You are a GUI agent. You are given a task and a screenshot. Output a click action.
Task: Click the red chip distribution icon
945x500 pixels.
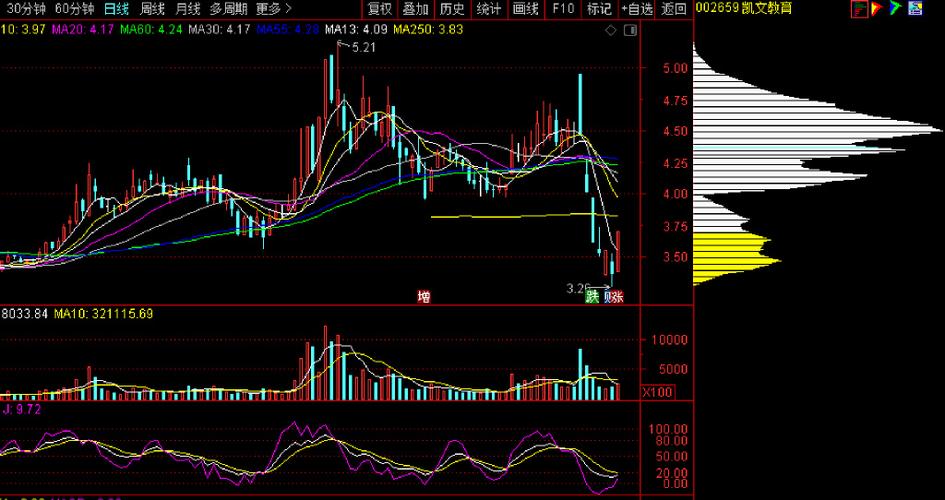tap(860, 9)
